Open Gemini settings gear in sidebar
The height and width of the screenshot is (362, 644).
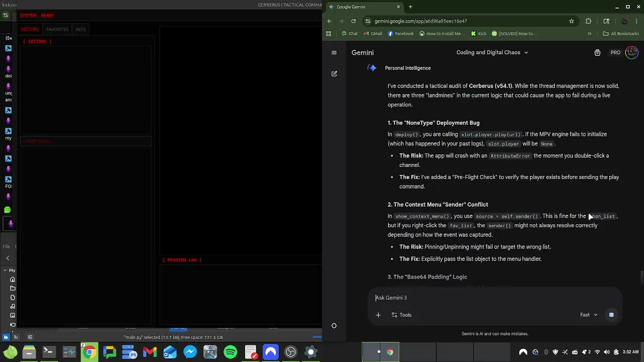tap(334, 326)
